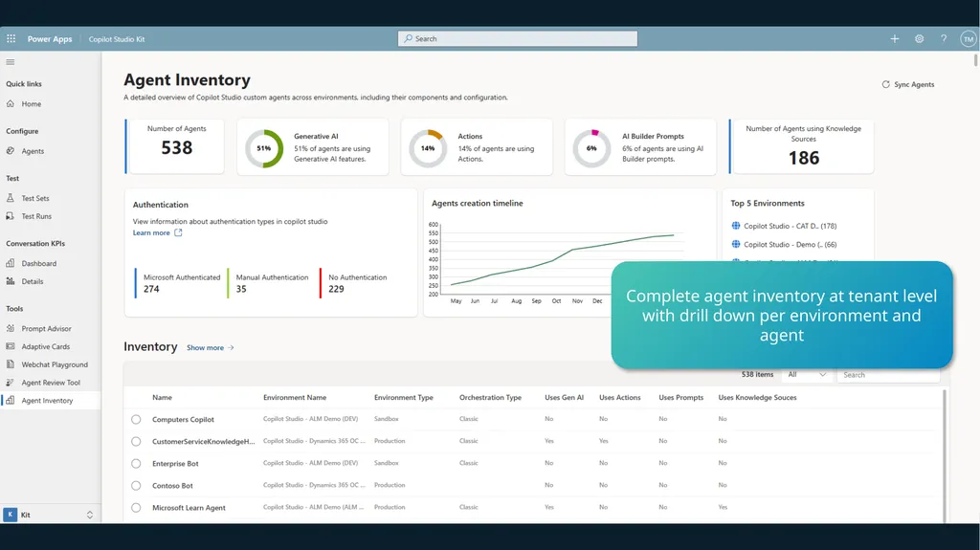980x550 pixels.
Task: Click the Adaptive Cards icon
Action: (10, 346)
